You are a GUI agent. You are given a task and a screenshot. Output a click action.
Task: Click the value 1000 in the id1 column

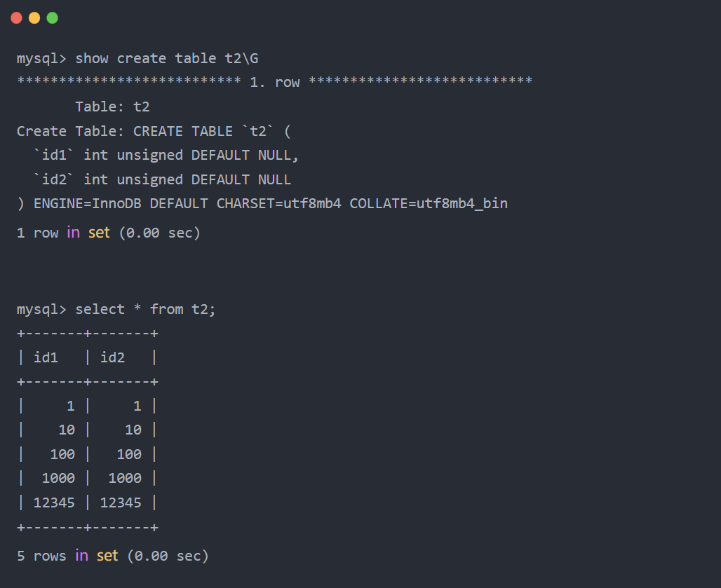(58, 478)
